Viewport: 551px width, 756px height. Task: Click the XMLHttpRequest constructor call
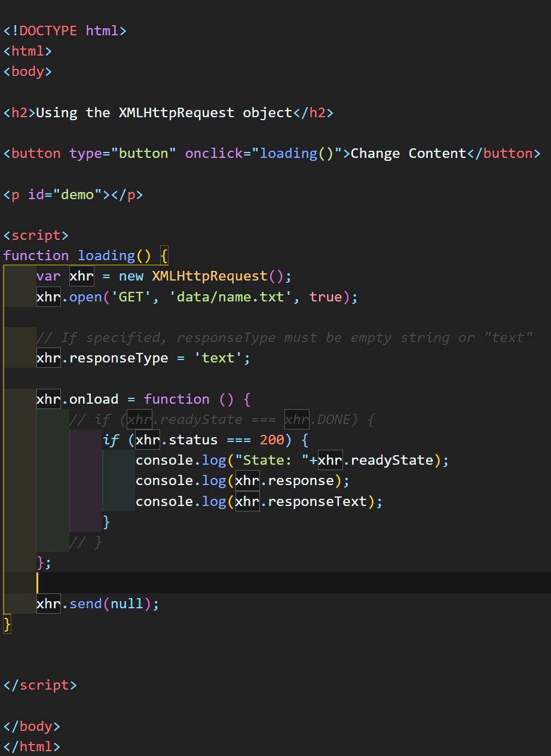tap(210, 276)
